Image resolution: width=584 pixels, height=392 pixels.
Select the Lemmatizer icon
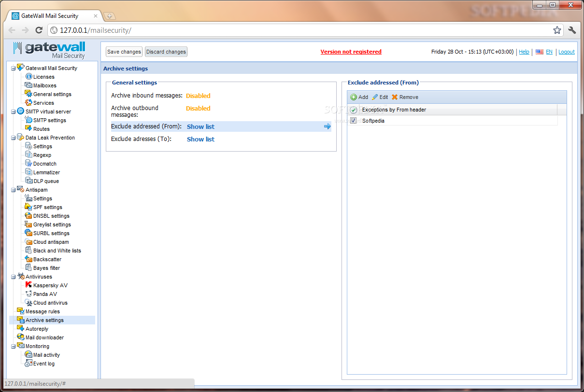pos(29,172)
